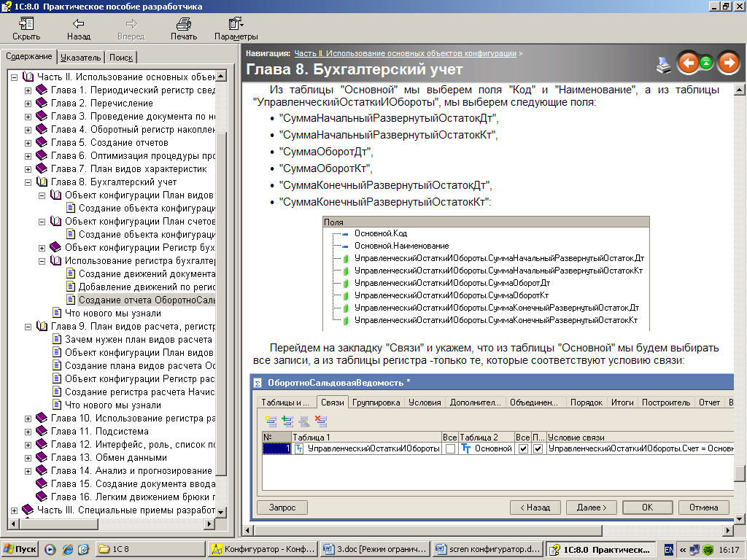Click the orange right arrow next-page button
747x560 pixels.
pos(728,63)
